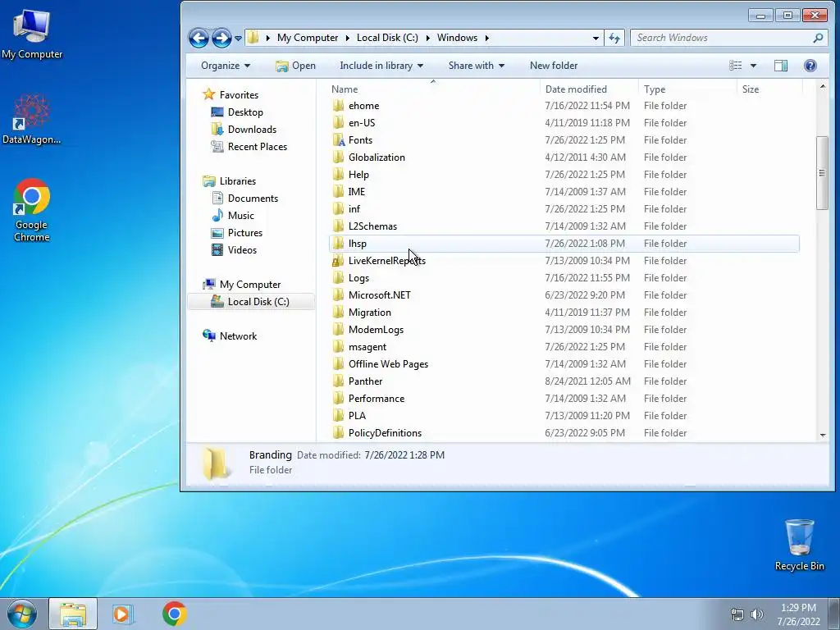The height and width of the screenshot is (630, 840).
Task: Click the Open toolbar button
Action: pyautogui.click(x=295, y=66)
